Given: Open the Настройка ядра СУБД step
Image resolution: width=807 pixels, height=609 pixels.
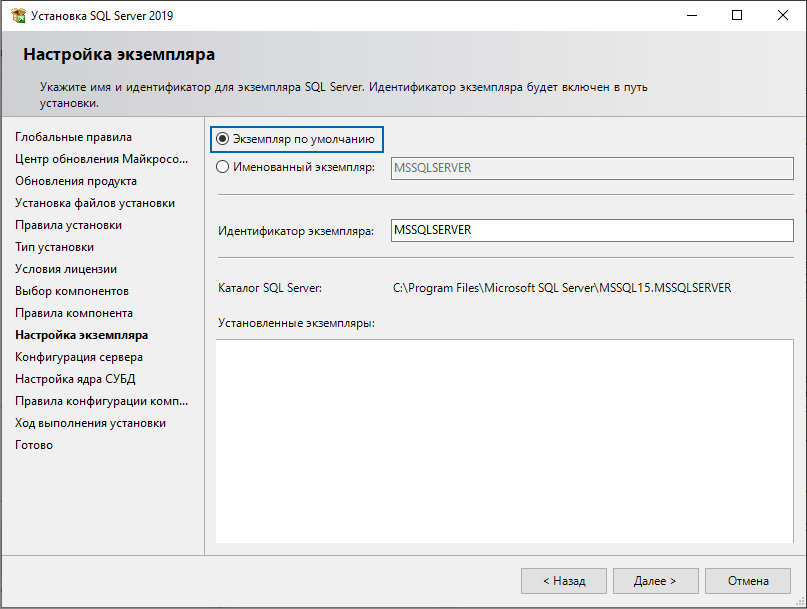Looking at the screenshot, I should (x=75, y=379).
